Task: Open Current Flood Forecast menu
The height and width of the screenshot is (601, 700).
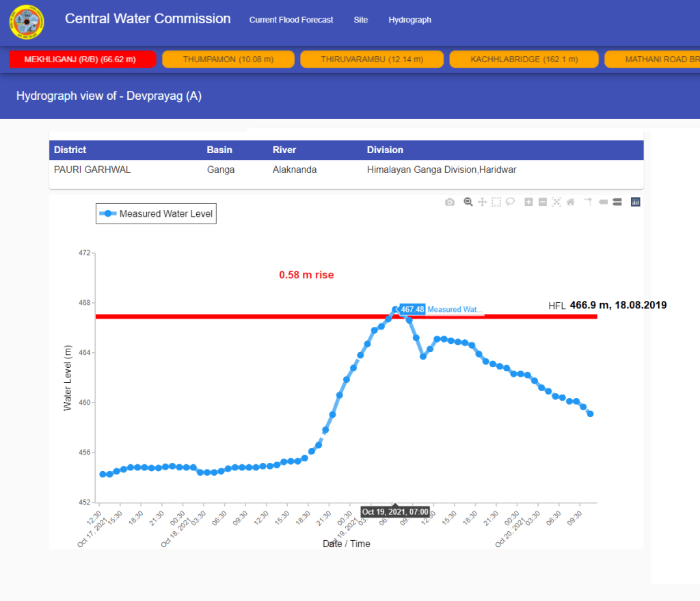Action: click(291, 20)
